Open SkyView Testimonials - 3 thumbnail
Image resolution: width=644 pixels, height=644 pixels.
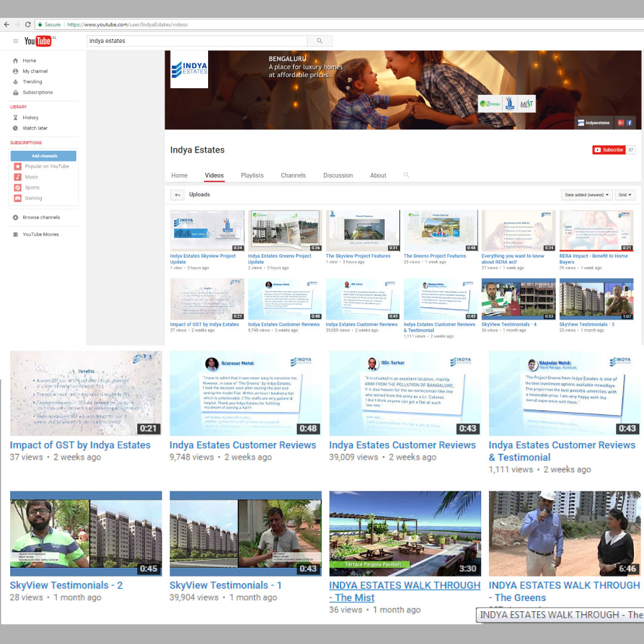[596, 299]
